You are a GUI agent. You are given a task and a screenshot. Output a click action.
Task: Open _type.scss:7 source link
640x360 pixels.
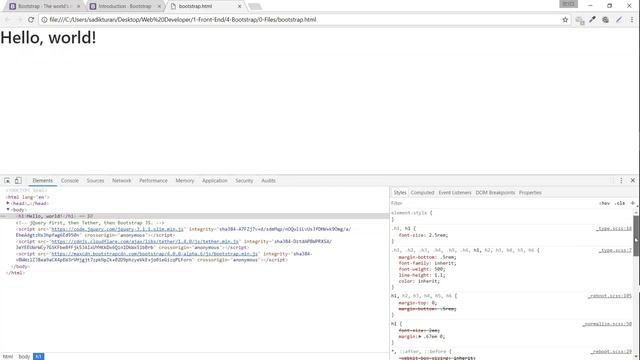[x=615, y=250]
